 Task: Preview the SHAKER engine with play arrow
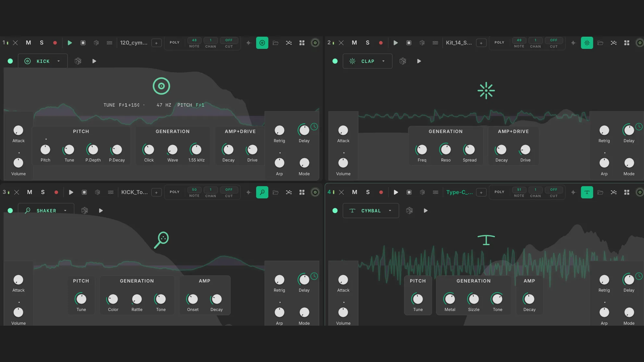coord(101,211)
